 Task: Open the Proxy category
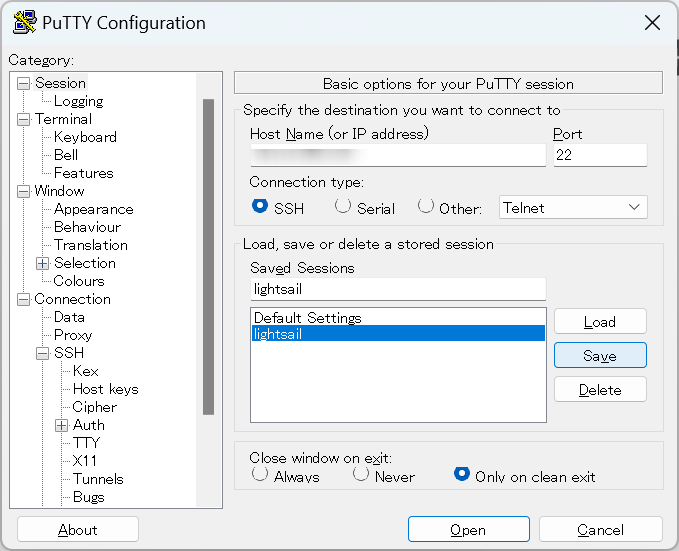[x=73, y=335]
